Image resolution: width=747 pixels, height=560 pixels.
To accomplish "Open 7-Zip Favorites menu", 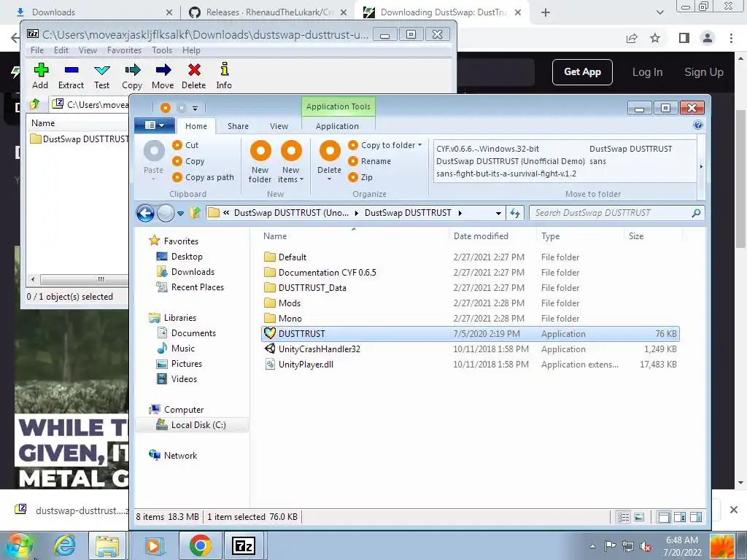I will click(124, 50).
